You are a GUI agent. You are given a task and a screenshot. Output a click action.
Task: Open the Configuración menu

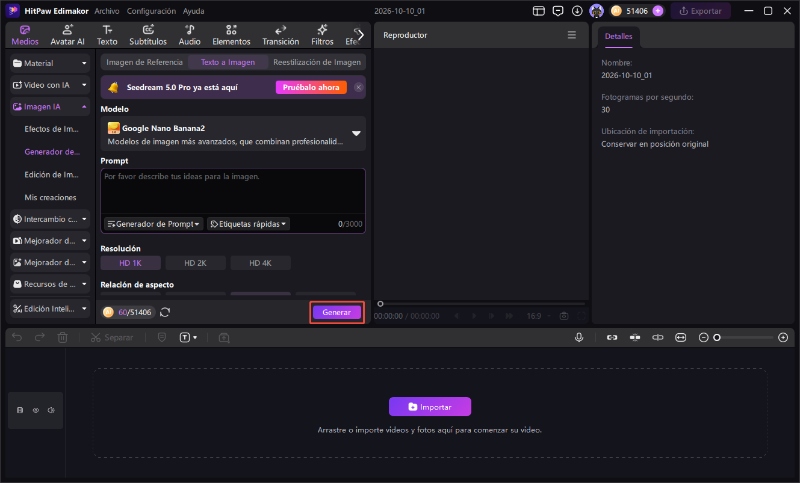[151, 11]
